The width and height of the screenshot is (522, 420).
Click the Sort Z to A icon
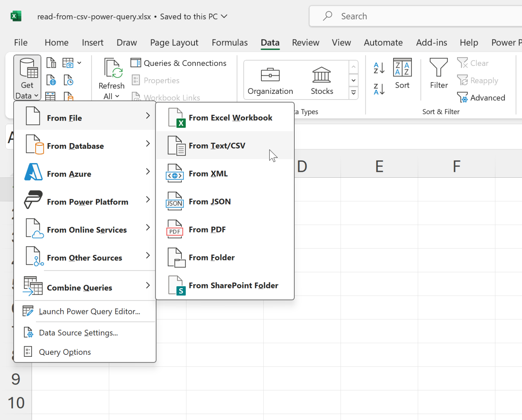(379, 89)
